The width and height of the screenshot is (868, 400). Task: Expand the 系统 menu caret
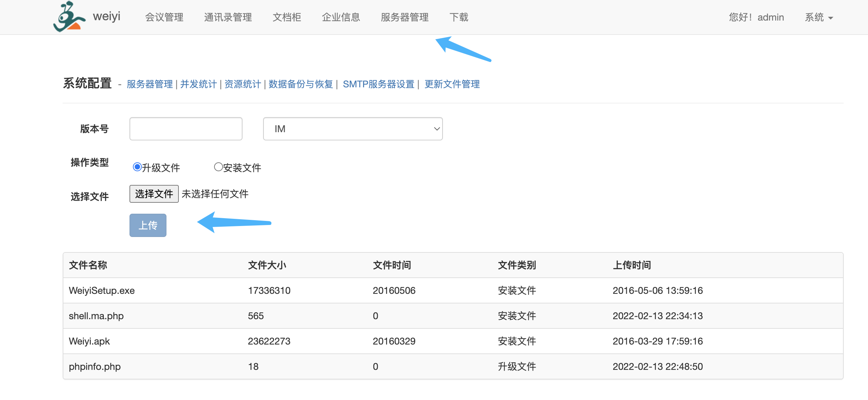(x=830, y=18)
